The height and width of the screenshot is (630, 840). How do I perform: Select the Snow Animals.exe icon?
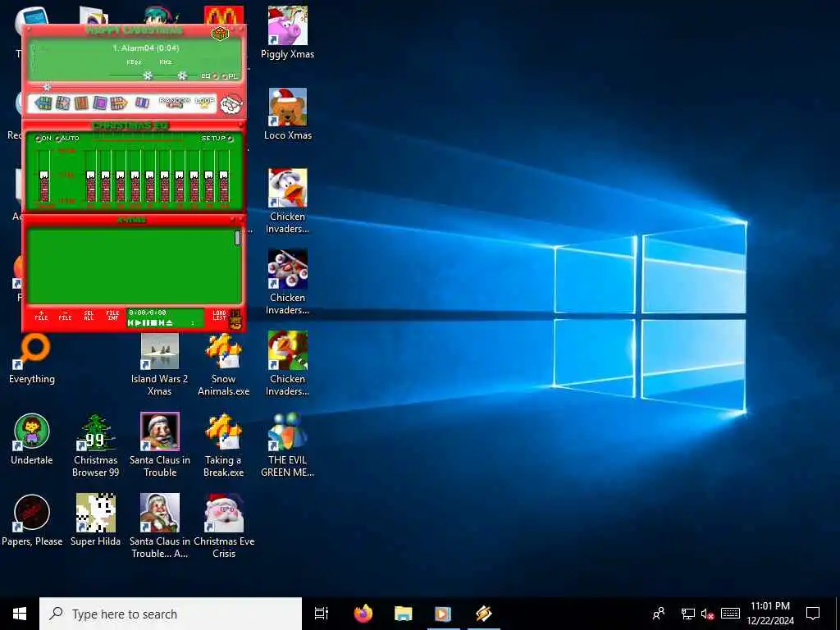(223, 364)
